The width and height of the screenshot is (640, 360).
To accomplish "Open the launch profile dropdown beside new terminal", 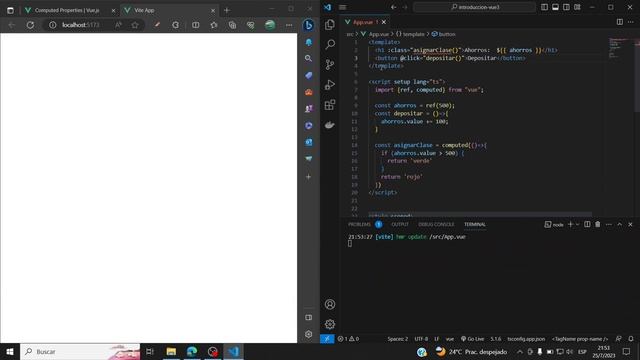I will [x=578, y=224].
